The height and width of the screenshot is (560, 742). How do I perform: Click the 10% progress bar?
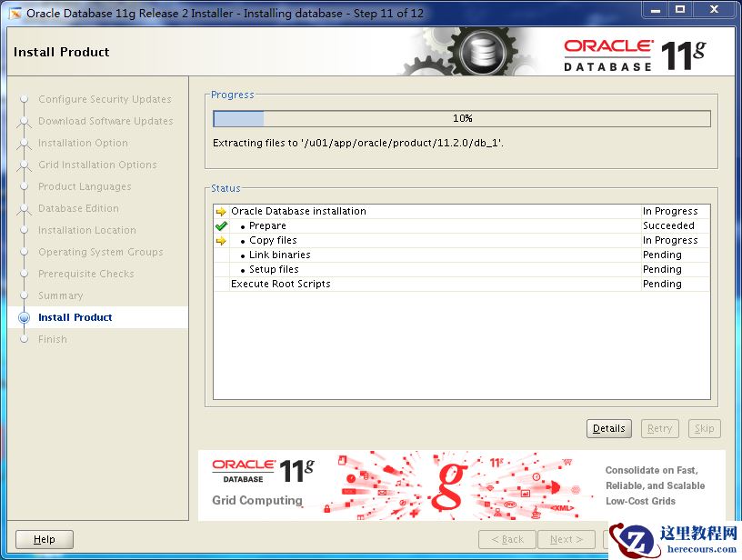[x=462, y=118]
